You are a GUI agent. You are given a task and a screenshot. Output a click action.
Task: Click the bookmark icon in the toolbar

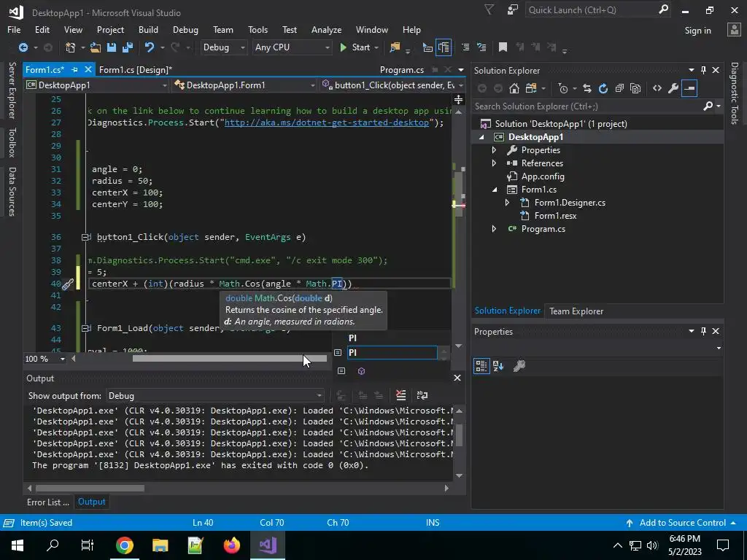[x=503, y=47]
